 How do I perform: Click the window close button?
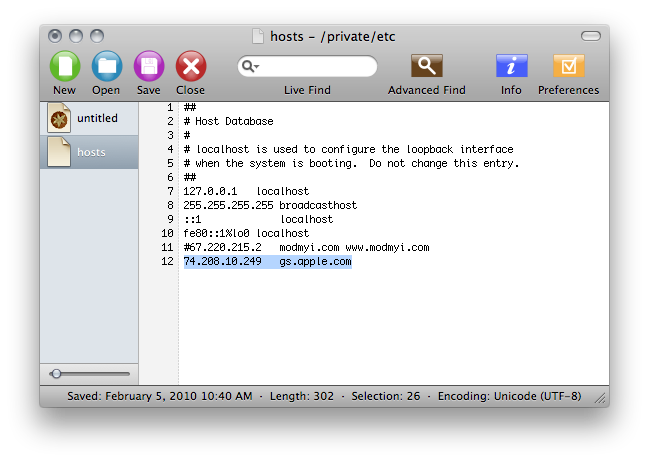(x=55, y=36)
